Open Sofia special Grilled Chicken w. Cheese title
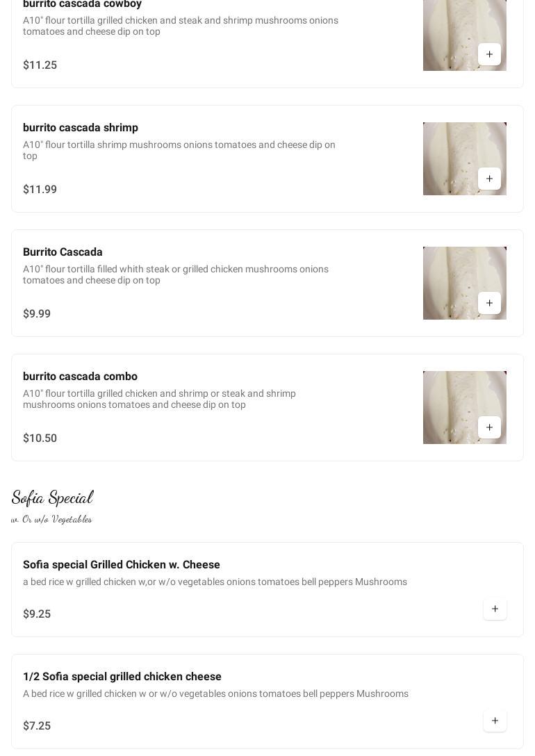 (122, 565)
